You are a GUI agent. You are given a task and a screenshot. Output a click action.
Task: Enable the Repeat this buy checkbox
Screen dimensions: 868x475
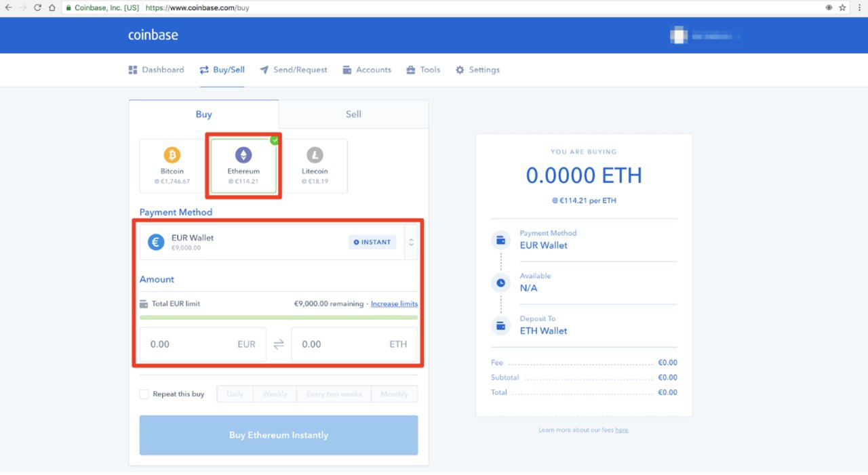pyautogui.click(x=144, y=394)
